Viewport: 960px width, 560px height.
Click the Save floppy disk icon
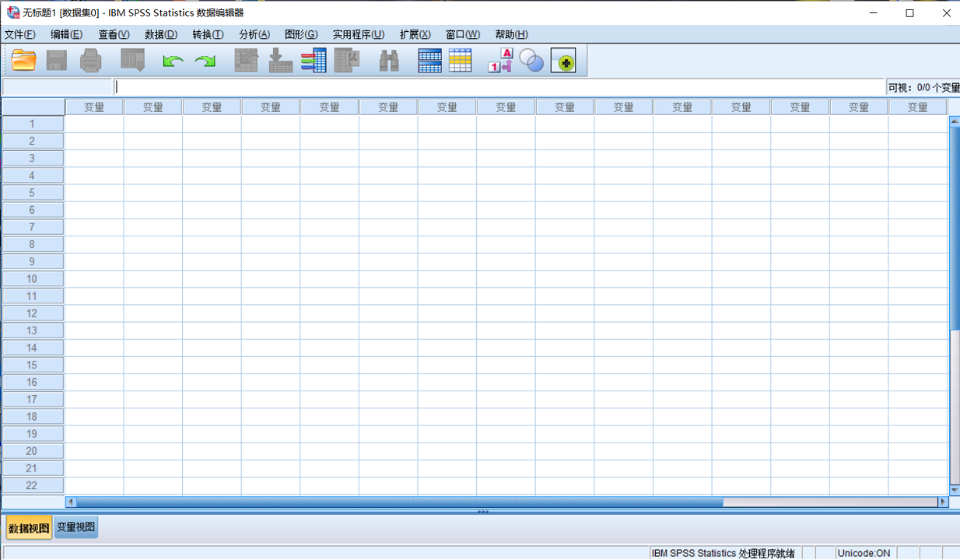[x=57, y=60]
